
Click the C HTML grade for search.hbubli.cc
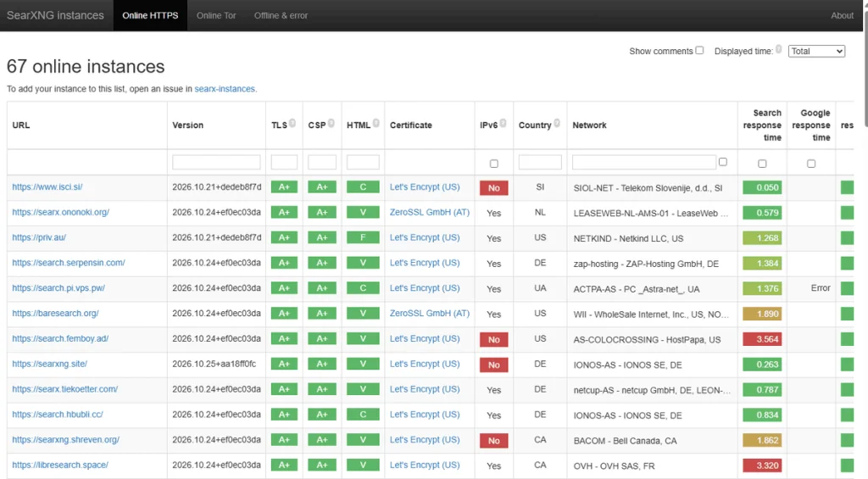click(x=363, y=415)
